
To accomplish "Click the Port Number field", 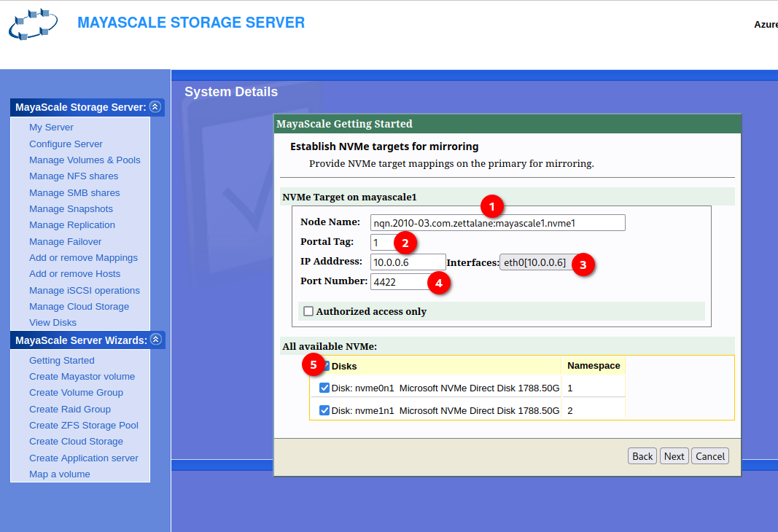I will pos(399,282).
